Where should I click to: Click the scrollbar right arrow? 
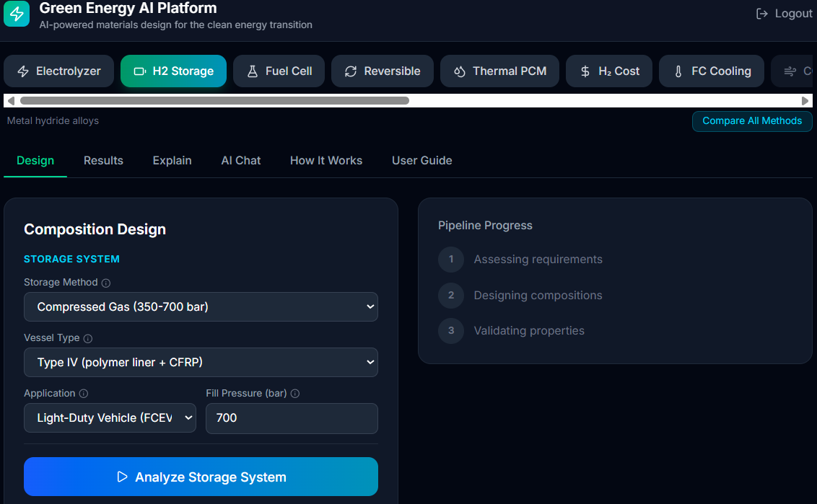click(x=805, y=100)
